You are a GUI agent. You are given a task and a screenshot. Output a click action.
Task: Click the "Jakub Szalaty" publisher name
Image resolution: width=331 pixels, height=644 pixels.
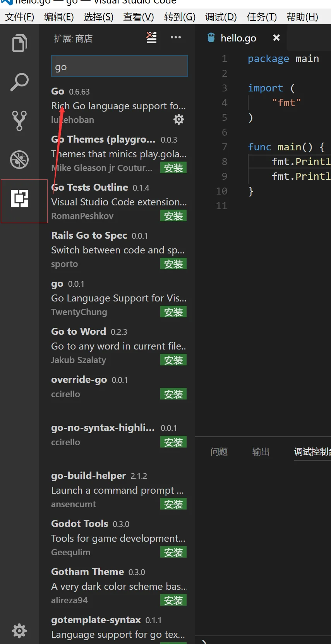tap(79, 360)
